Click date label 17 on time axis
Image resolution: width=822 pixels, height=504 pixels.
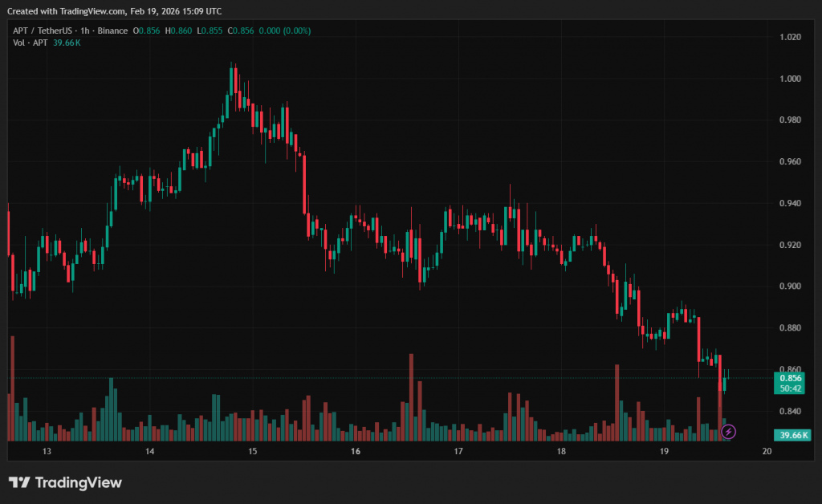tap(458, 453)
